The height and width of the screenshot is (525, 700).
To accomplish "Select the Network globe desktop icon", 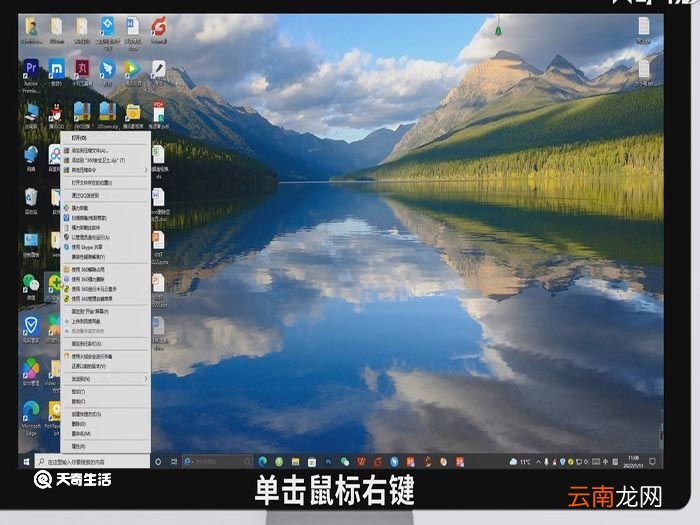I will pyautogui.click(x=31, y=157).
